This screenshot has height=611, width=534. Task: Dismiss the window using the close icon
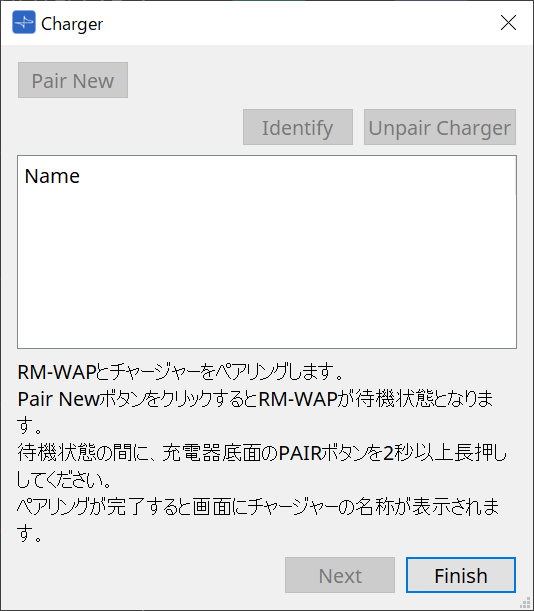508,23
